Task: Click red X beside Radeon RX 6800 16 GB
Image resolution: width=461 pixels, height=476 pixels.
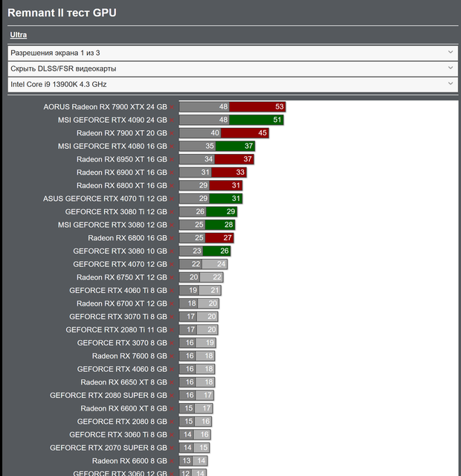Action: 172,238
